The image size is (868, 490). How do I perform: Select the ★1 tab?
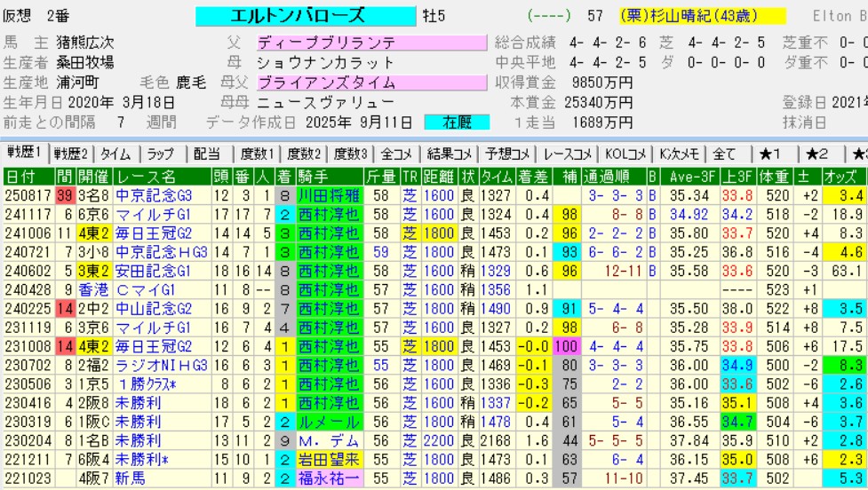[x=769, y=154]
